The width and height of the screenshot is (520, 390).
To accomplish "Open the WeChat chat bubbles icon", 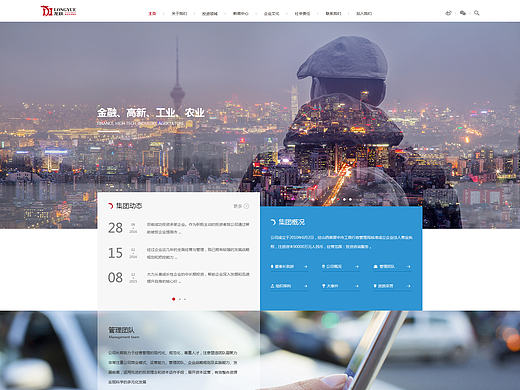I will [x=463, y=13].
